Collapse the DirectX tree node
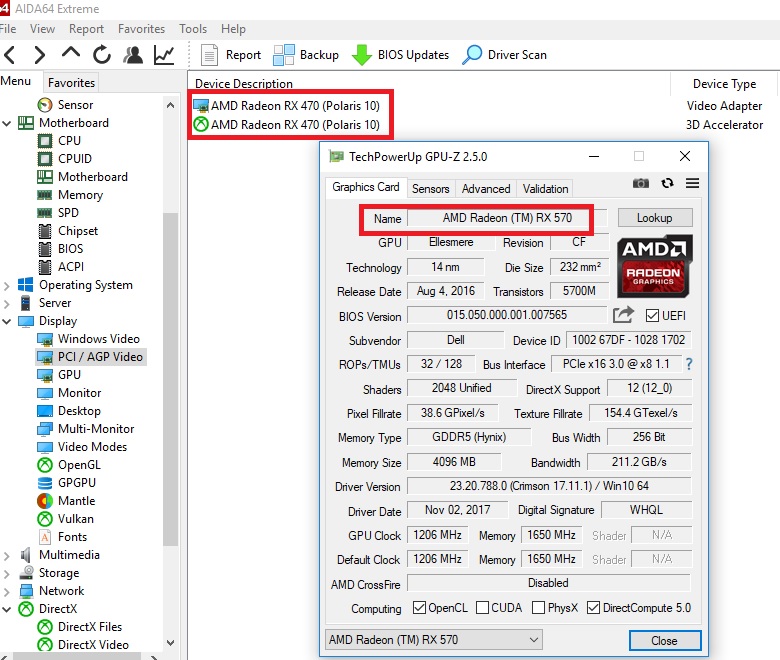This screenshot has width=780, height=660. coord(6,609)
